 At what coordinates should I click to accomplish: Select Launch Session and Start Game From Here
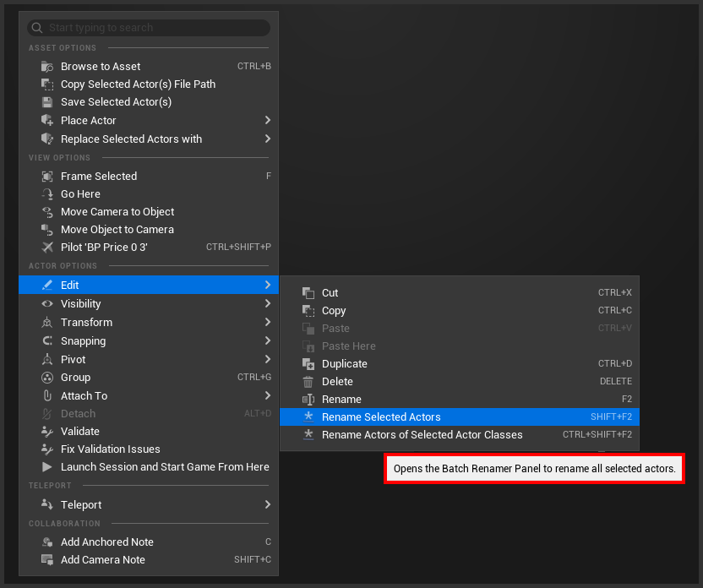149,467
